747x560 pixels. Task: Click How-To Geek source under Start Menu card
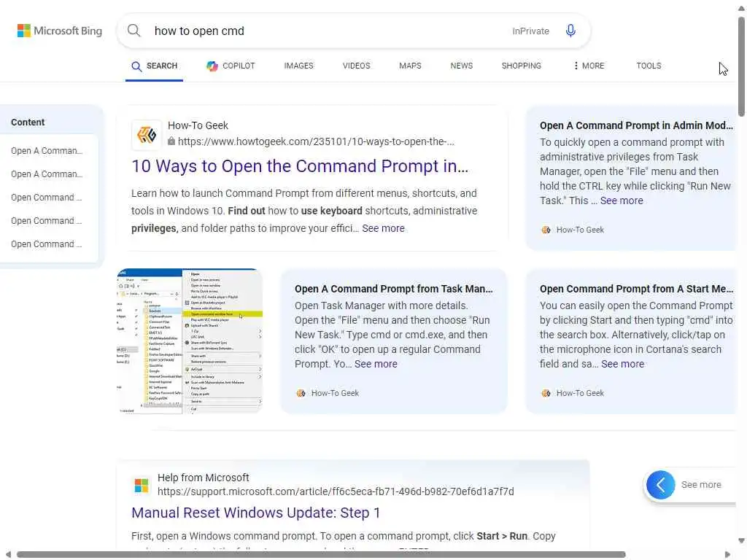pos(573,393)
